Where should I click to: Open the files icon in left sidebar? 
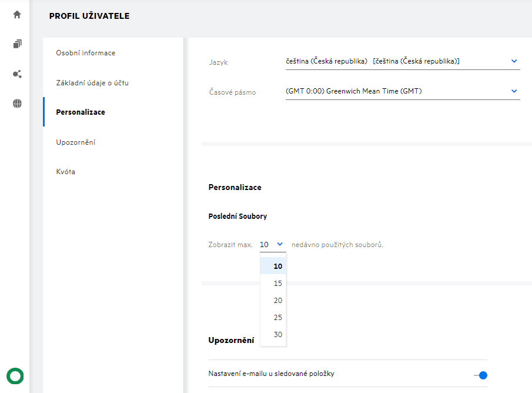[x=17, y=44]
